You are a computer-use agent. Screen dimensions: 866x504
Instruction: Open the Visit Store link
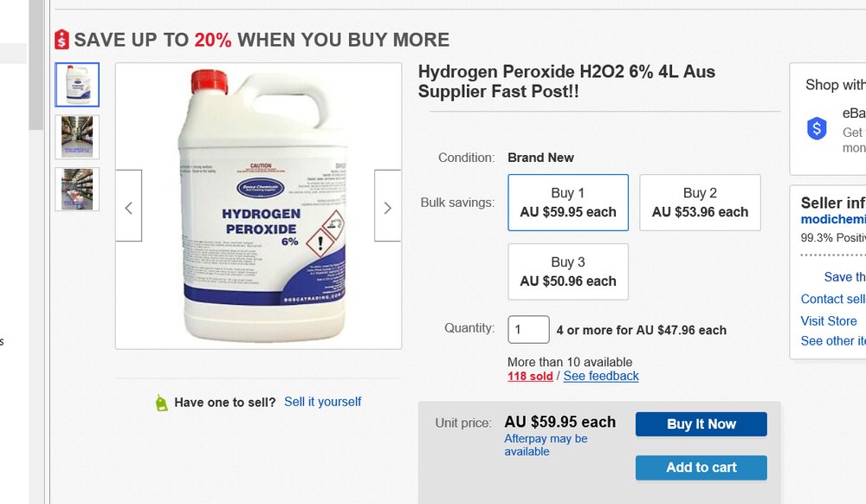tap(829, 320)
